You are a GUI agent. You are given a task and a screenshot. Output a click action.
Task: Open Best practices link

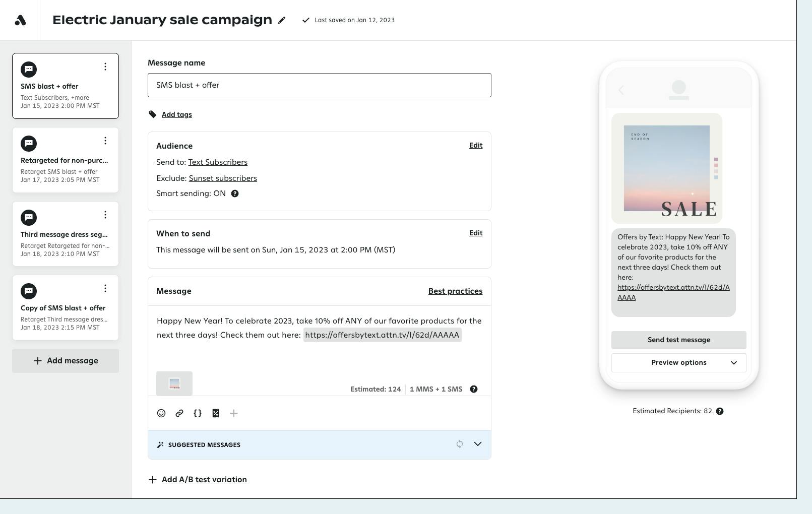point(455,291)
